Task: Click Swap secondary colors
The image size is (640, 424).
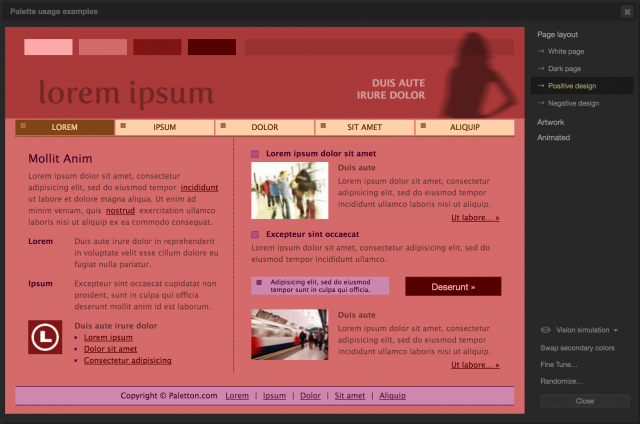Action: (577, 348)
